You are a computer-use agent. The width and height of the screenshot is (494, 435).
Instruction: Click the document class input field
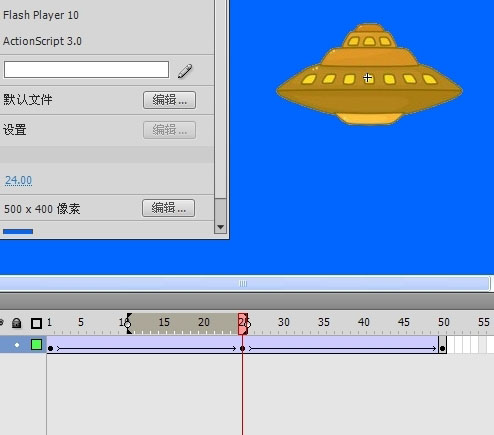click(x=86, y=70)
